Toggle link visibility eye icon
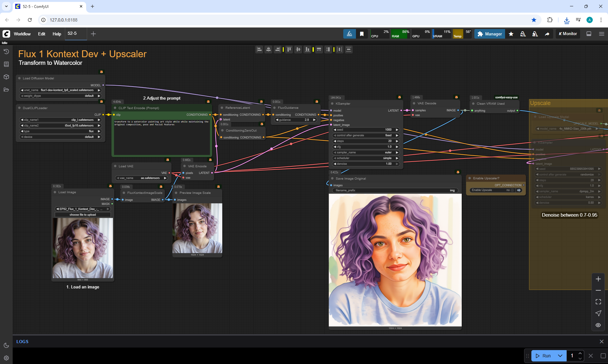This screenshot has height=364, width=608. [x=598, y=325]
